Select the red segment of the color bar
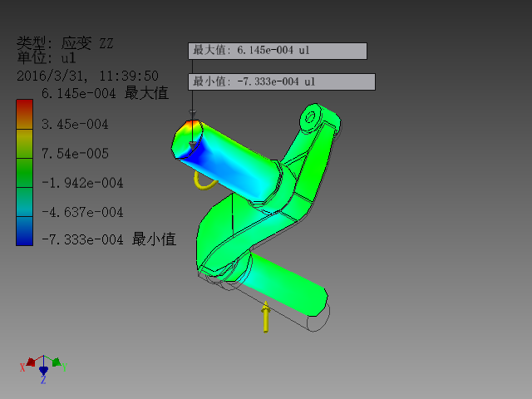The width and height of the screenshot is (532, 399). point(24,115)
